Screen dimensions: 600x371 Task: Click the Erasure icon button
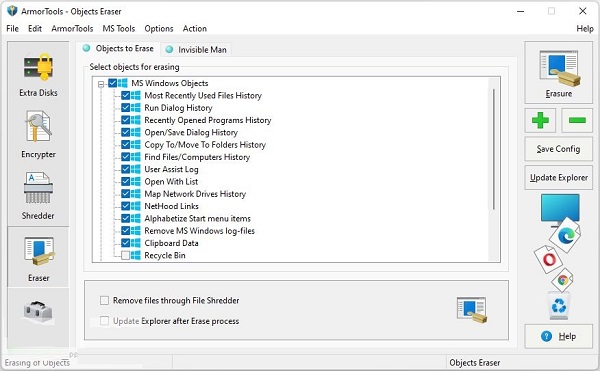tap(559, 68)
